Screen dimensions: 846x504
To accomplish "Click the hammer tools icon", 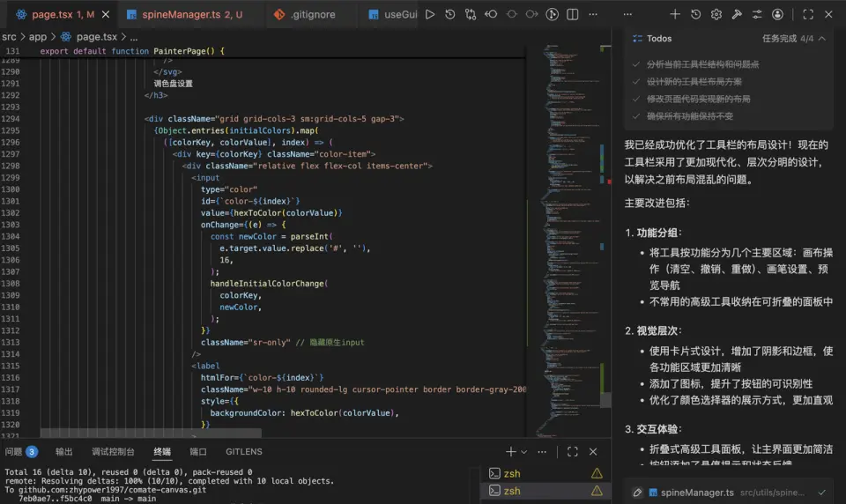I will (737, 15).
